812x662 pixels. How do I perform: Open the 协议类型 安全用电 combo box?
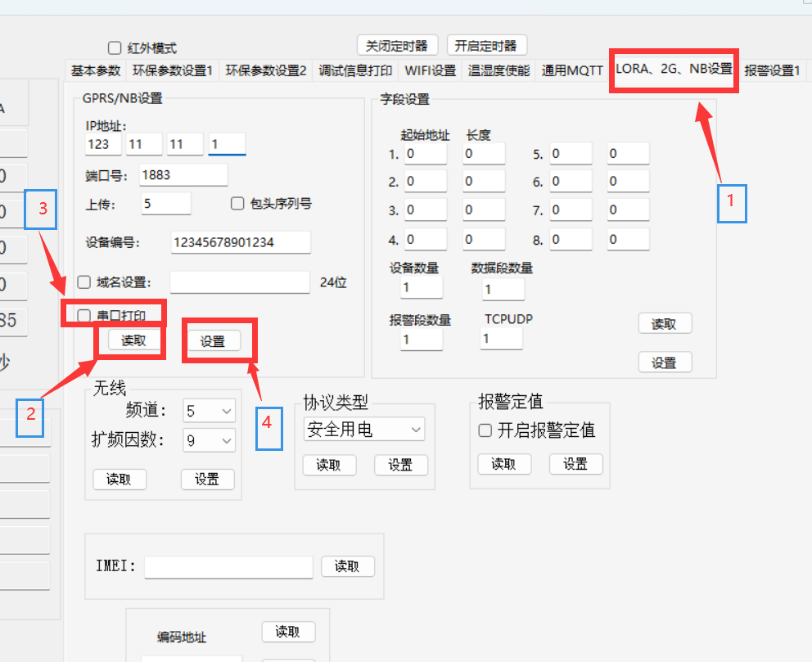(363, 429)
